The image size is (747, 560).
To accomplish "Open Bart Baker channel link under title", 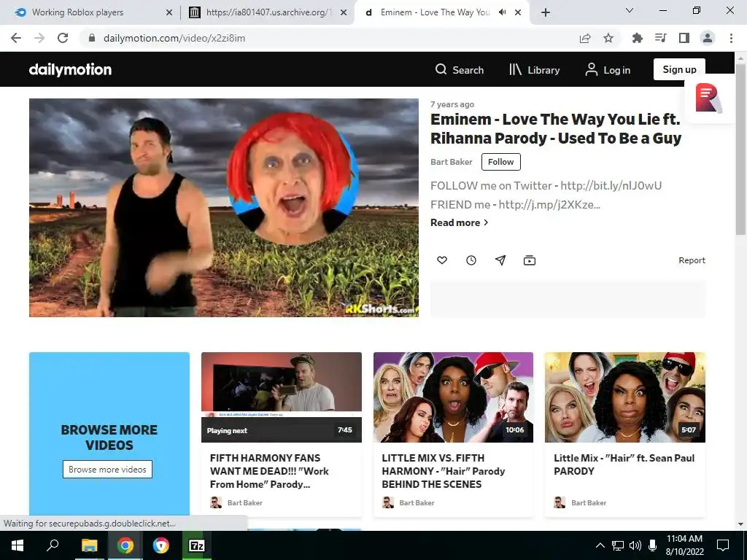I will (451, 162).
